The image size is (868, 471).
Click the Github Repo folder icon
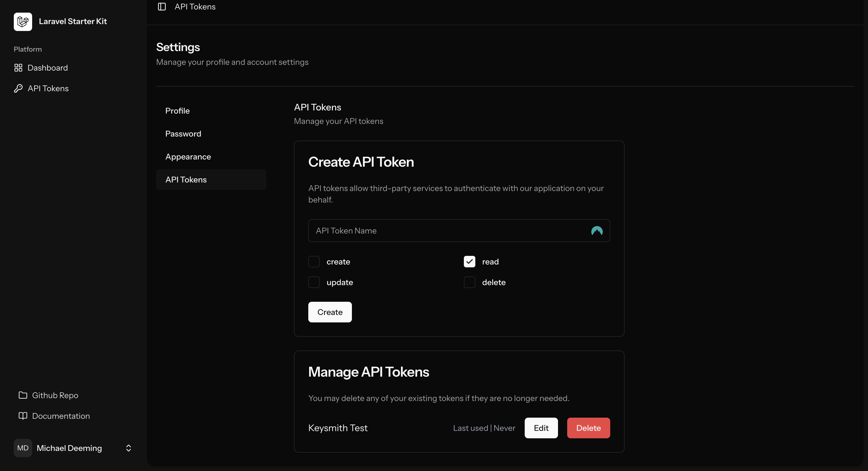coord(23,395)
